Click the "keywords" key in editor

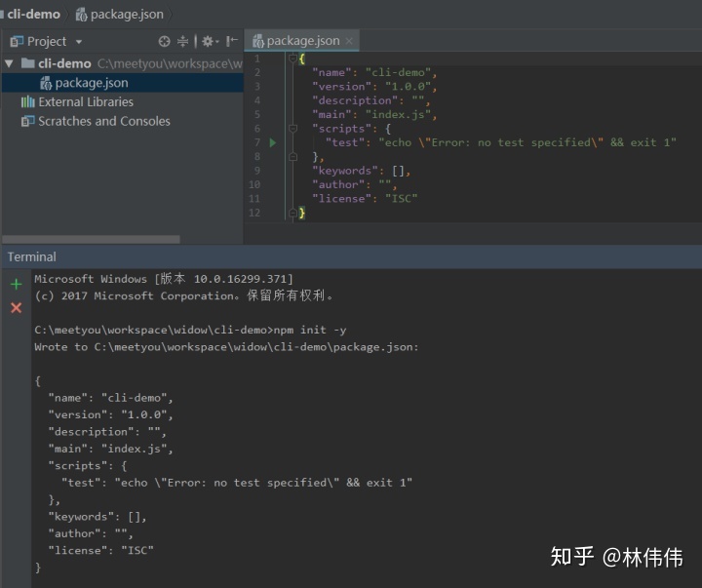345,171
